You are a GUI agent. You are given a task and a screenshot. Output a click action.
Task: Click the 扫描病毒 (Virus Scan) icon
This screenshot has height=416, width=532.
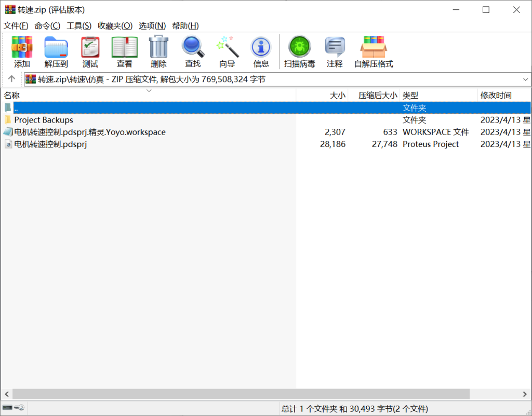[299, 52]
